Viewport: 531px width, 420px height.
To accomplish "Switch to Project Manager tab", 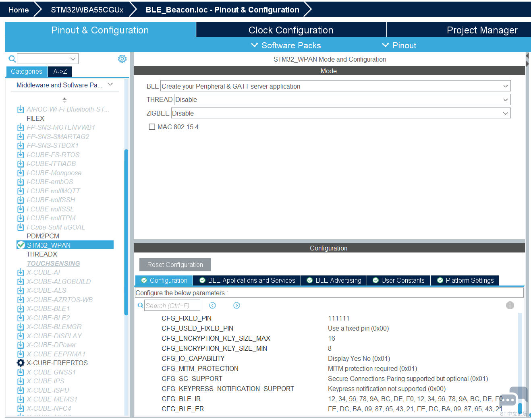I will click(x=459, y=30).
